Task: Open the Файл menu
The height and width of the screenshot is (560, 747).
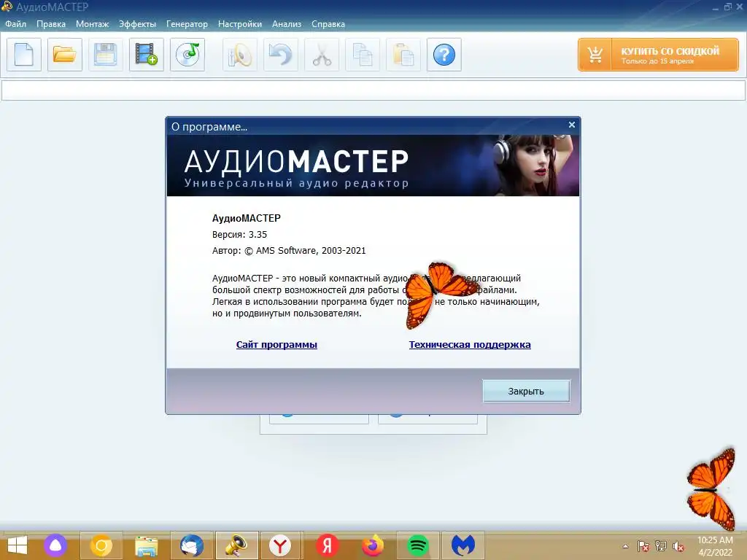Action: tap(16, 24)
